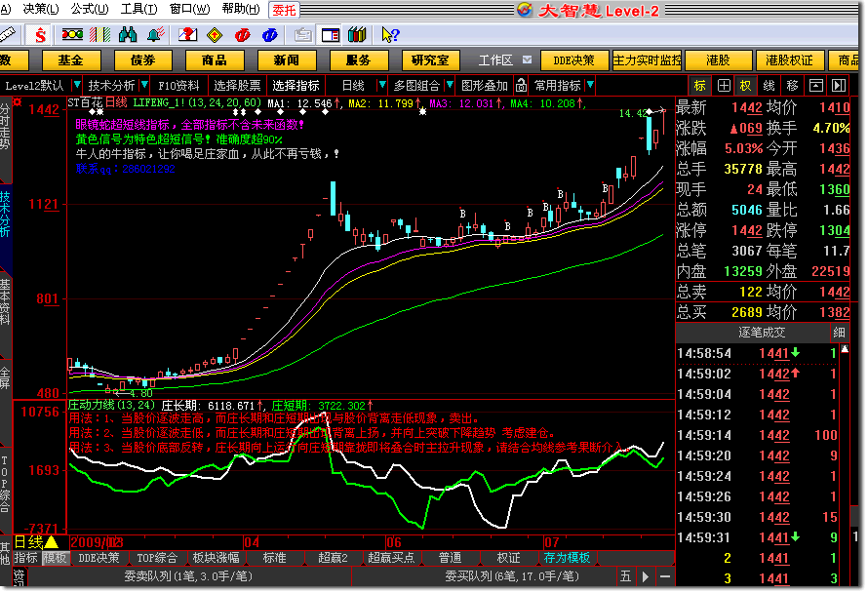
Task: Click the blue round info icon
Action: (270, 35)
